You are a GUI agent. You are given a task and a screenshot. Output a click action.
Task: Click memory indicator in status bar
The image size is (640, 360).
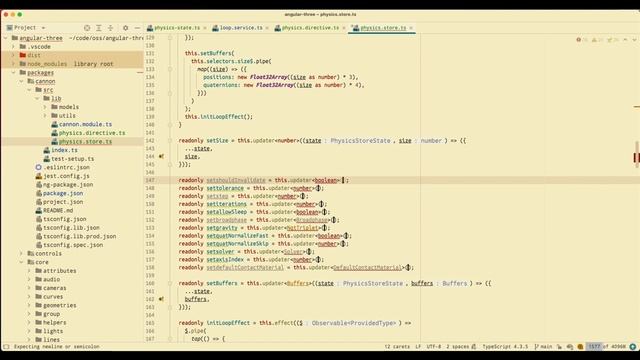pos(606,347)
